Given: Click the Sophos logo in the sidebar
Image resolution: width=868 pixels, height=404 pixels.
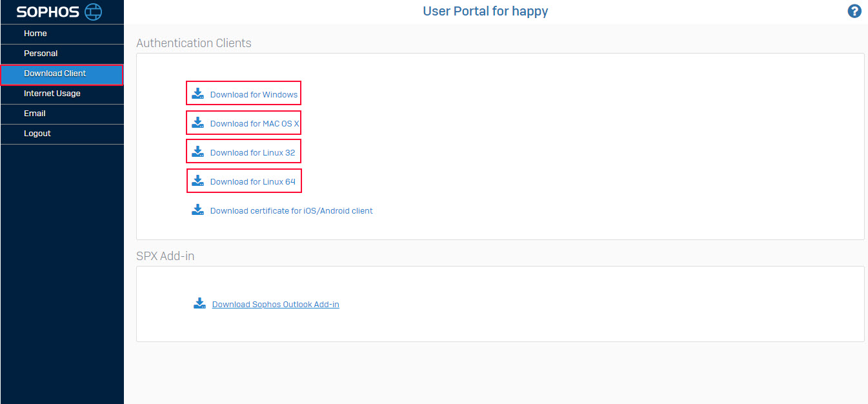Looking at the screenshot, I should [x=59, y=12].
